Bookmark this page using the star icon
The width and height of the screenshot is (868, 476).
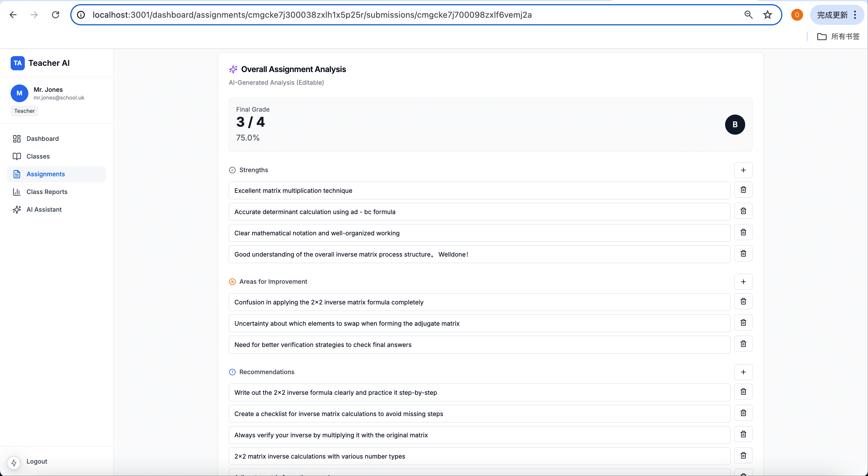pyautogui.click(x=767, y=14)
